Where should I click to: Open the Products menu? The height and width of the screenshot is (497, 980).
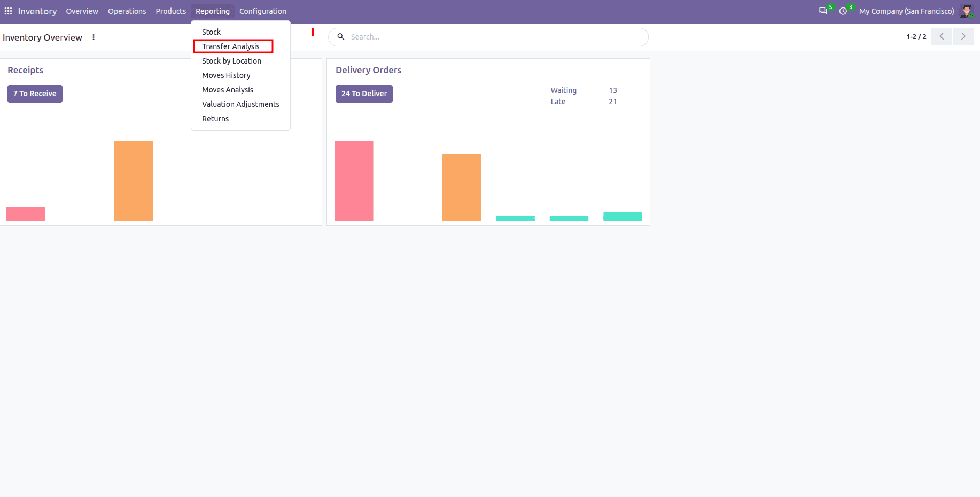pyautogui.click(x=171, y=11)
